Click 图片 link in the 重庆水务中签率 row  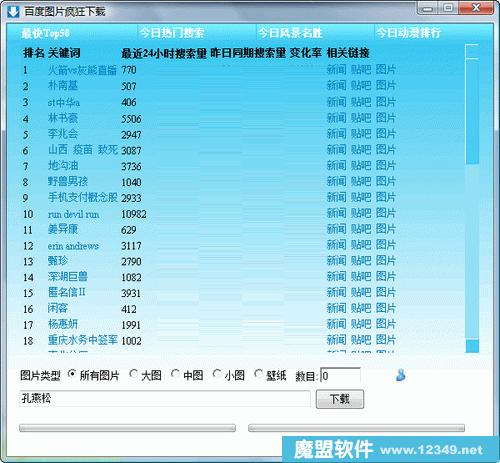point(386,340)
